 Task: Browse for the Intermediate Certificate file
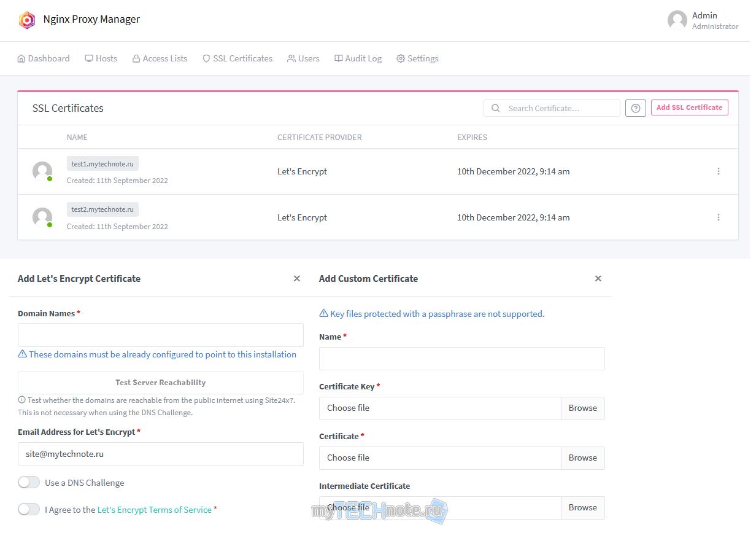(583, 508)
